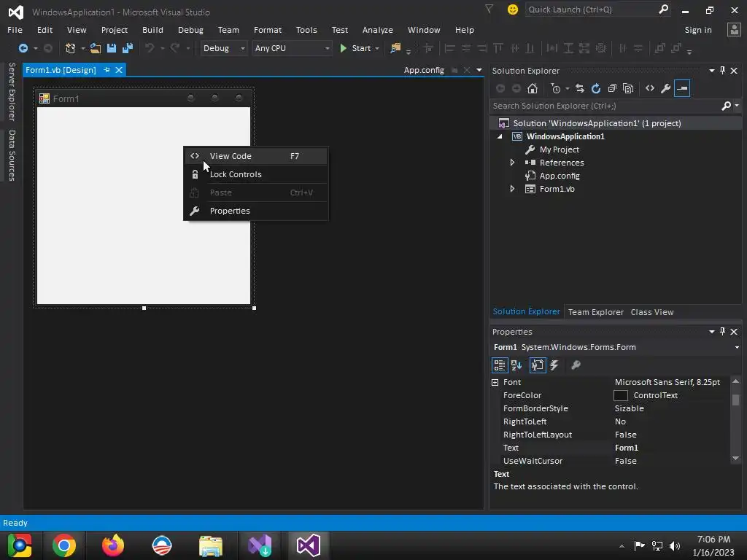Click the Properties wrench icon in Solution Explorer

[x=666, y=88]
